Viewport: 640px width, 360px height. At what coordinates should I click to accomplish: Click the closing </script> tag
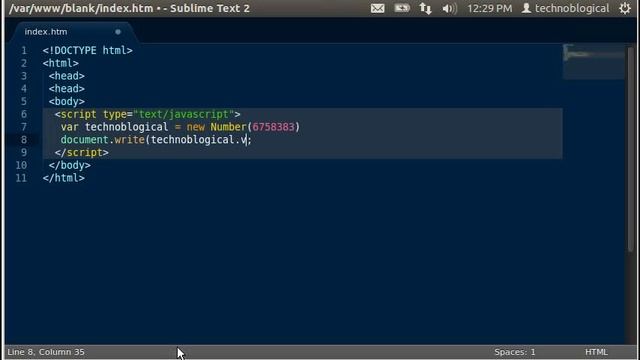pos(82,153)
